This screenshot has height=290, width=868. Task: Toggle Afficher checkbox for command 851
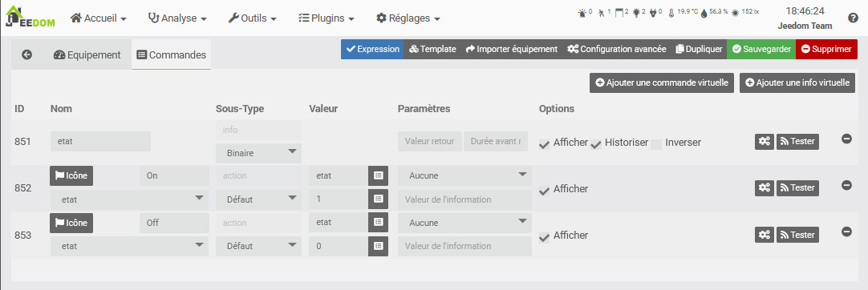[545, 143]
